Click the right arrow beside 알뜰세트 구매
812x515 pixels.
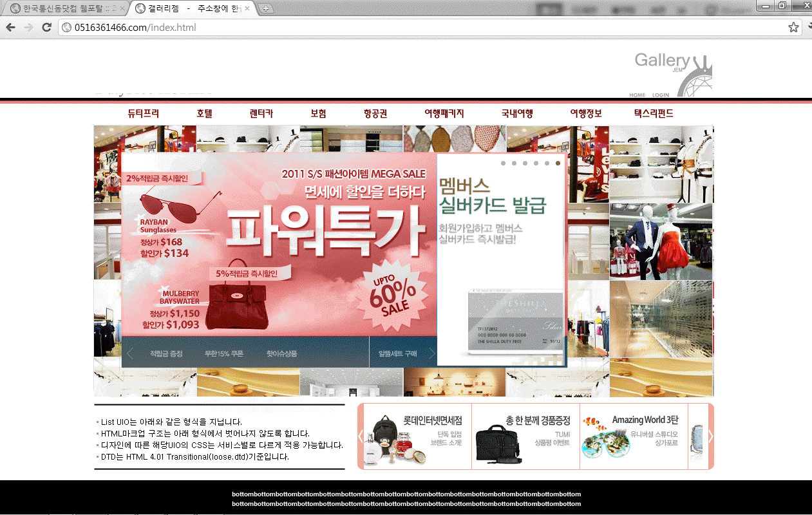431,353
